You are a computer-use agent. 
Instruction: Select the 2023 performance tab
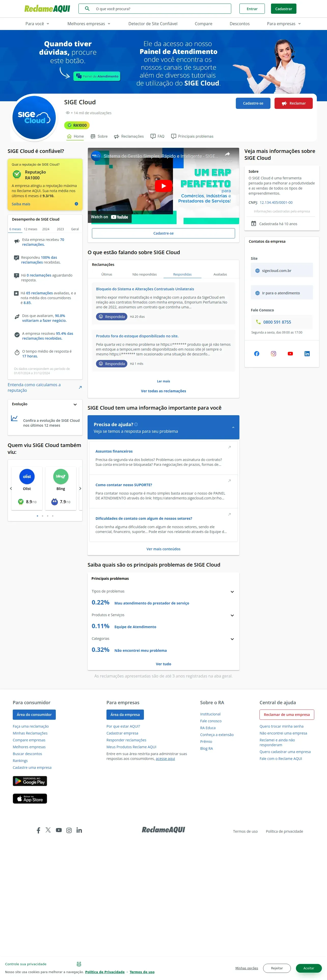pos(60,229)
